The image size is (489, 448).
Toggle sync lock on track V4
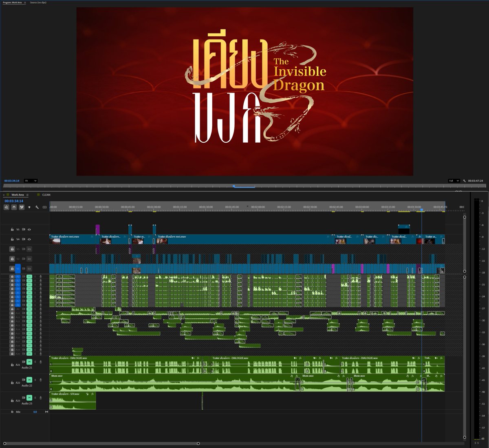(x=23, y=239)
